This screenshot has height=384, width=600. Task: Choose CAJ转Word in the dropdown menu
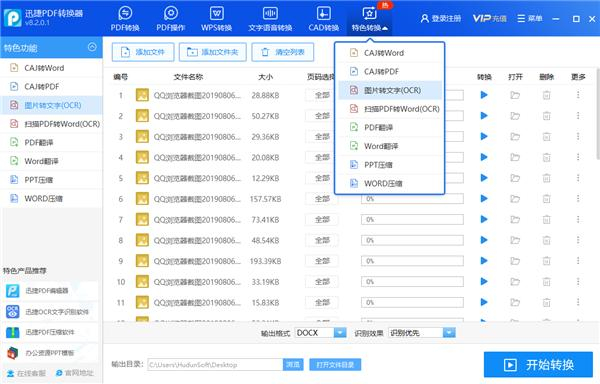390,53
